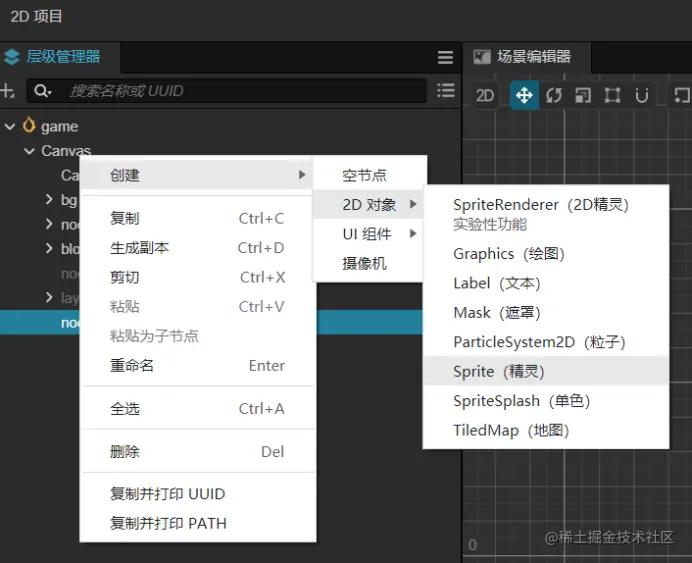Choose 全选 Ctrl+A
Image resolution: width=692 pixels, height=563 pixels.
pyautogui.click(x=197, y=409)
